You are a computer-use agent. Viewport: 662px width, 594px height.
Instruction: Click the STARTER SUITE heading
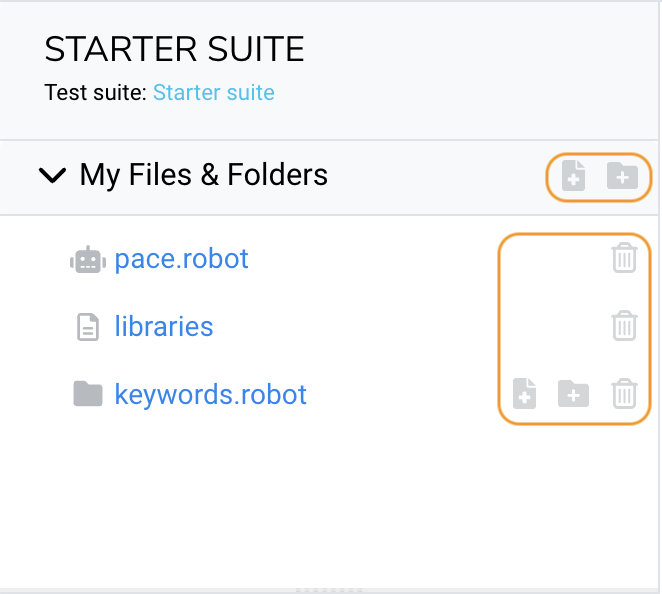tap(174, 49)
